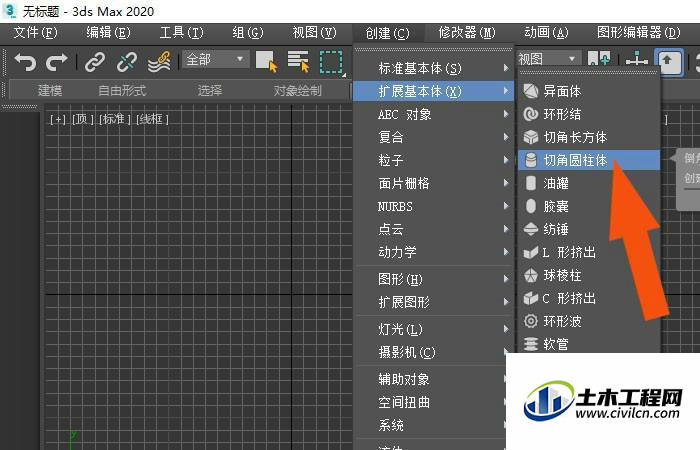Create a 球棱柱 gengon primitive
This screenshot has height=450, width=700.
pos(588,275)
